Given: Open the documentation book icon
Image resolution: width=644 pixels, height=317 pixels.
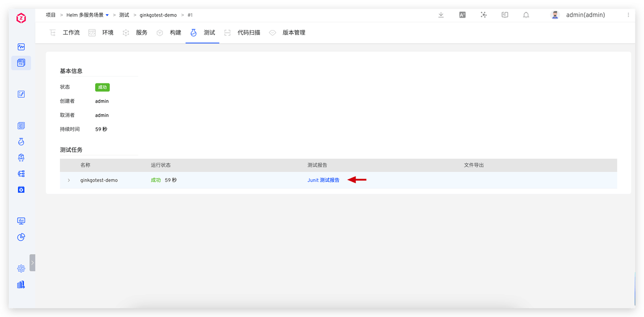Looking at the screenshot, I should pos(505,15).
